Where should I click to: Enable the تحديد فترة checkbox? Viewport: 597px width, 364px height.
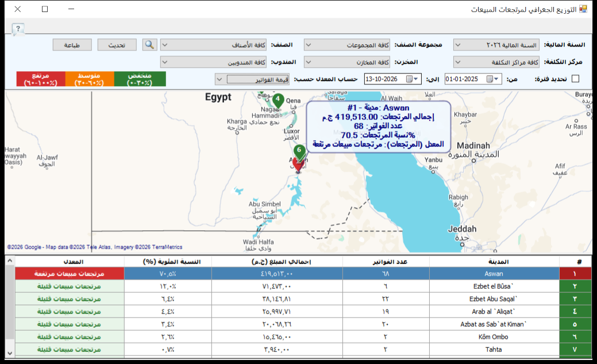pos(575,79)
